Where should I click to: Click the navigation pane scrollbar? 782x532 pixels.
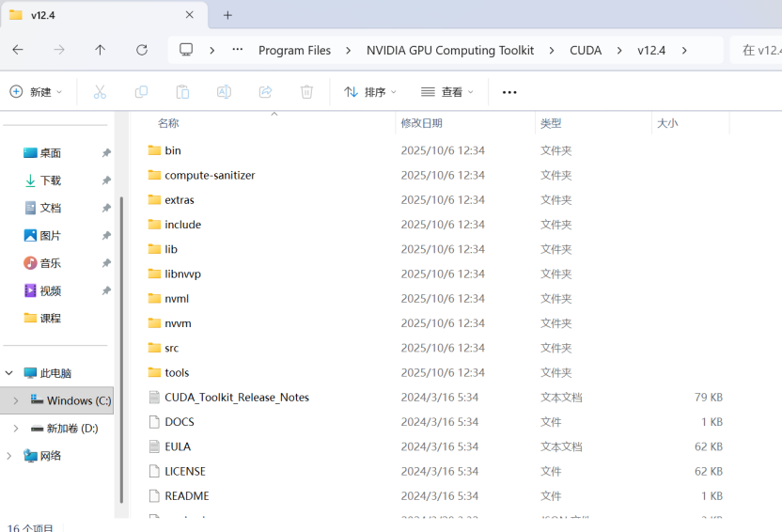(x=121, y=349)
